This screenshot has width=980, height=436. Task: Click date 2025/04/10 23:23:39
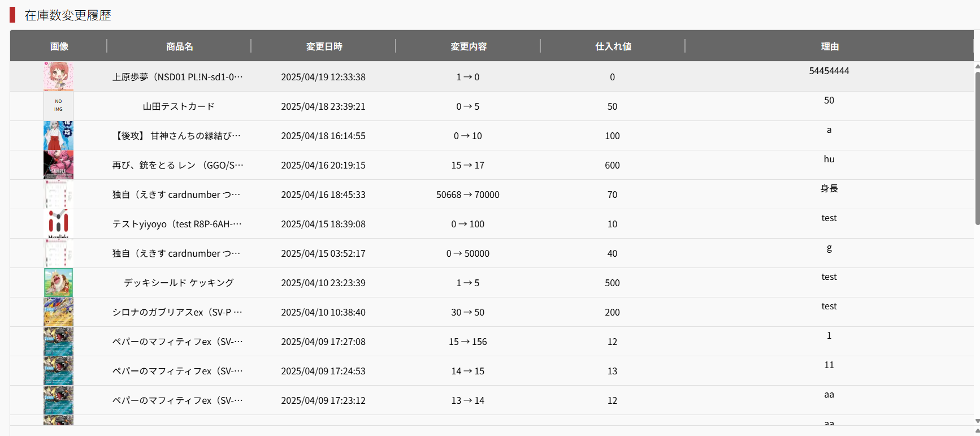pyautogui.click(x=323, y=283)
